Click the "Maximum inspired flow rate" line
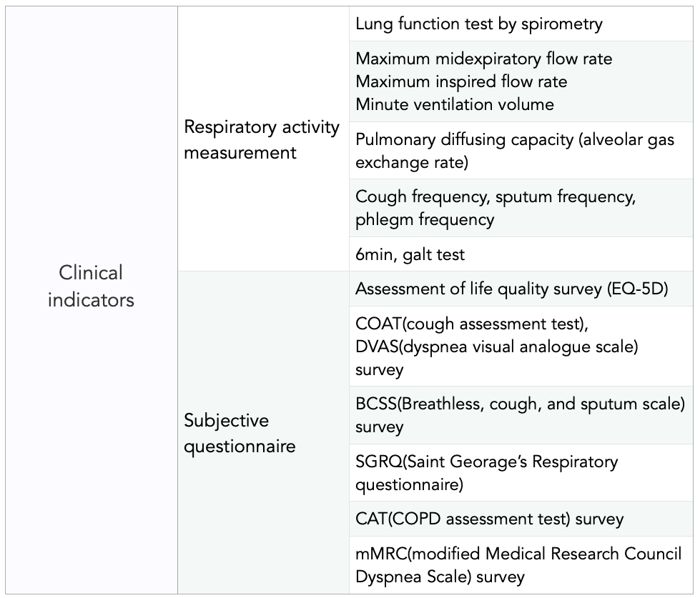 coord(461,81)
